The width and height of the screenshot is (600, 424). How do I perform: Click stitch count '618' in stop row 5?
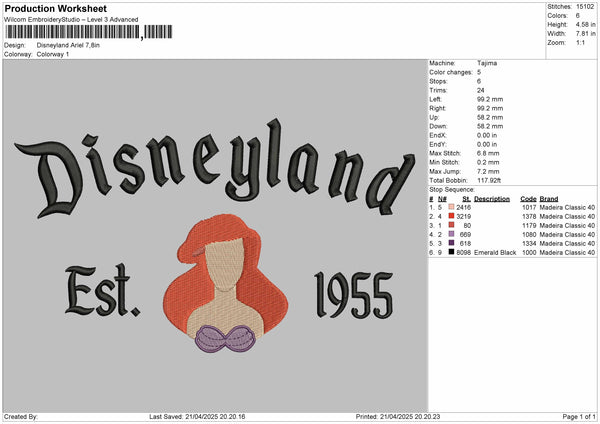[x=465, y=243]
